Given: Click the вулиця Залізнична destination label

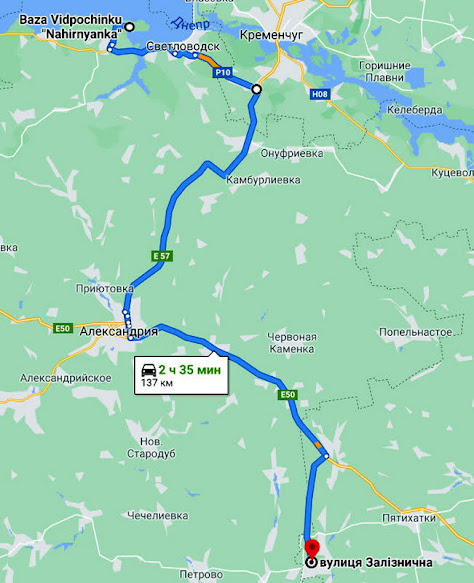Looking at the screenshot, I should (x=376, y=563).
